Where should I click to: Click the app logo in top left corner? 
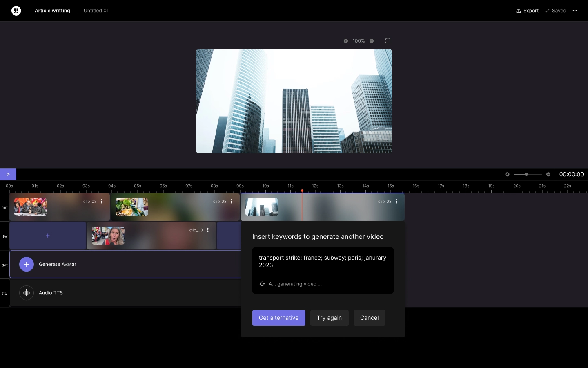[x=16, y=11]
